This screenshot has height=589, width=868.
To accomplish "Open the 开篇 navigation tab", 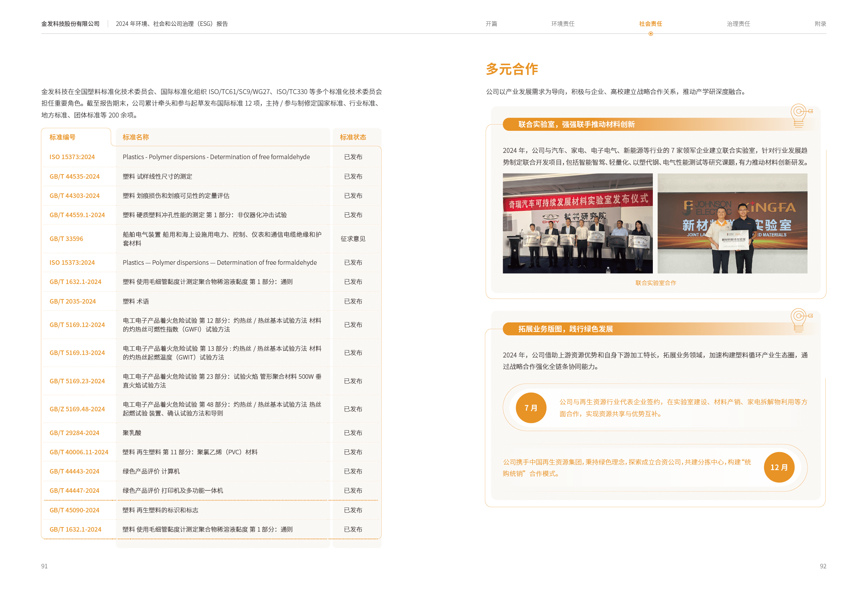I will coord(491,23).
